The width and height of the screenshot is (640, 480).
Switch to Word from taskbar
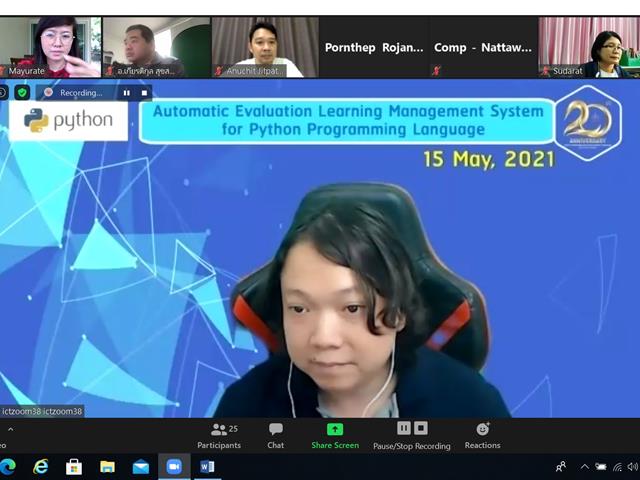(x=207, y=467)
